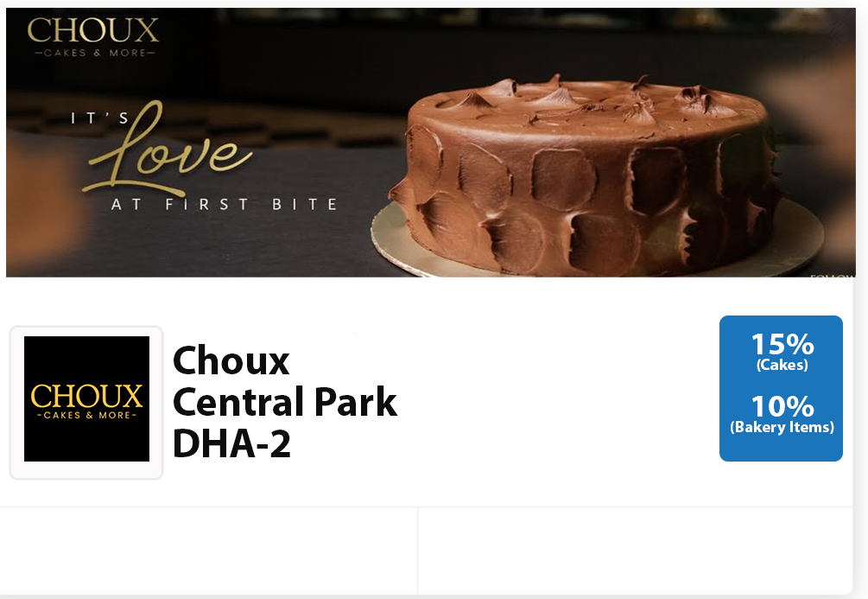Viewport: 868px width, 599px height.
Task: Click the gold CHOUX wordmark inside the thumbnail
Action: tap(87, 396)
